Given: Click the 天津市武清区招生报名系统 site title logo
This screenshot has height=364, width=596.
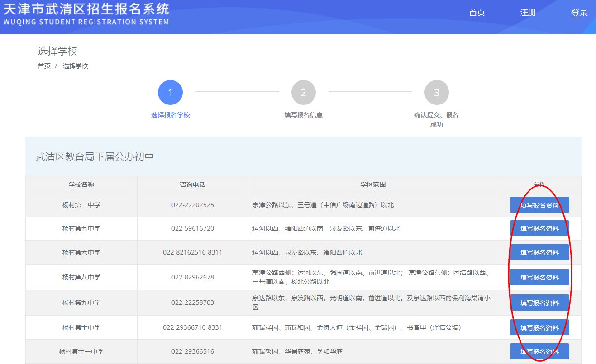Looking at the screenshot, I should (x=86, y=14).
